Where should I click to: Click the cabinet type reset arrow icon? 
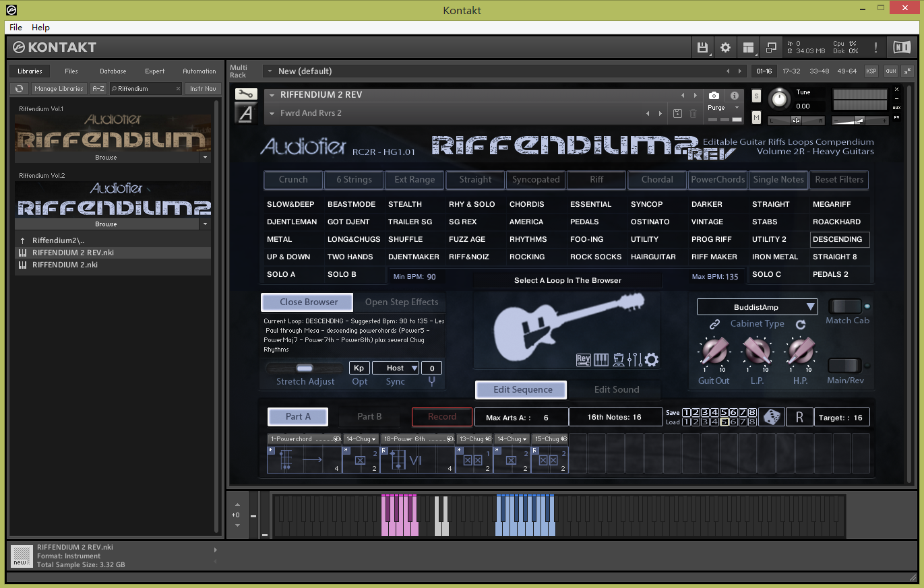tap(801, 324)
